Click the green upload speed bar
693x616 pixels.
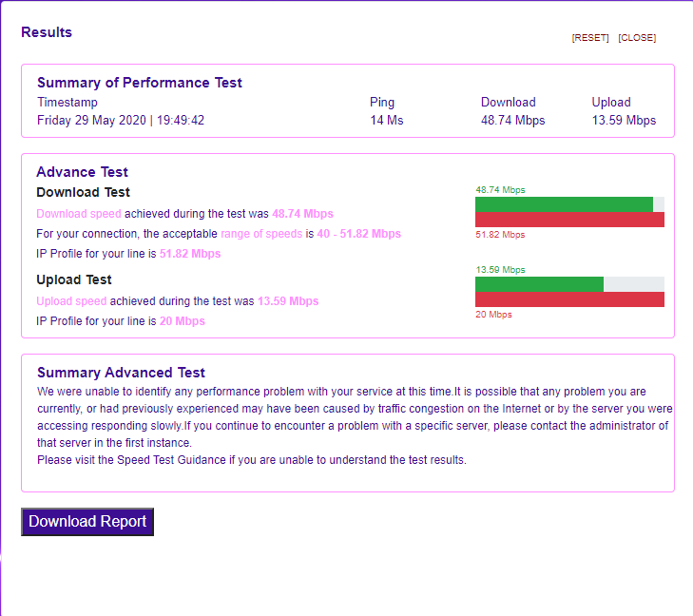click(x=539, y=284)
